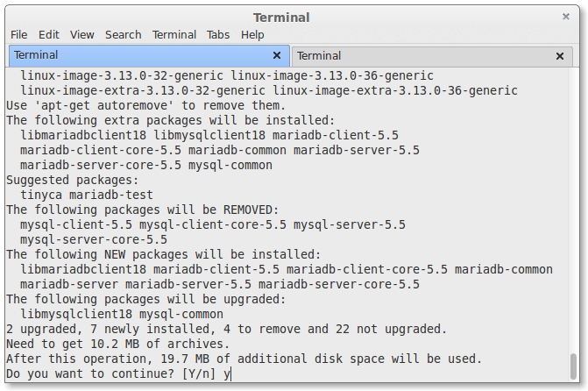This screenshot has width=588, height=391.
Task: Open the Search menu
Action: click(x=123, y=35)
